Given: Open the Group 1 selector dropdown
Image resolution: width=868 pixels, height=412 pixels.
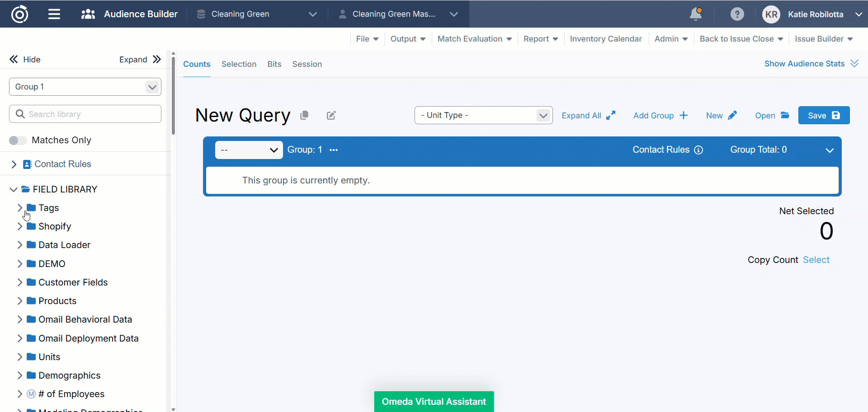Looking at the screenshot, I should (85, 87).
